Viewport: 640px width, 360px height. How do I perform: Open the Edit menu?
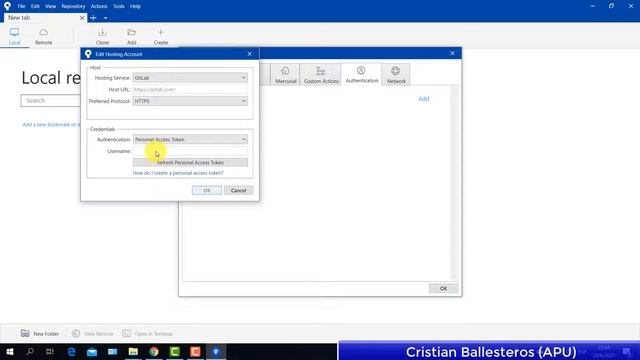[x=35, y=6]
